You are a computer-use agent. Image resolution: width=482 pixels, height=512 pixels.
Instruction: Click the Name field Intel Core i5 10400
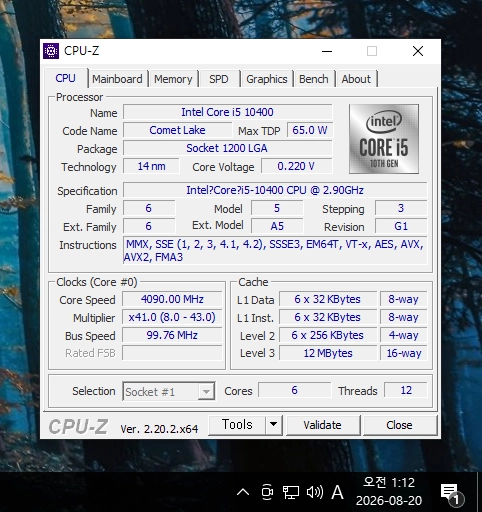228,112
